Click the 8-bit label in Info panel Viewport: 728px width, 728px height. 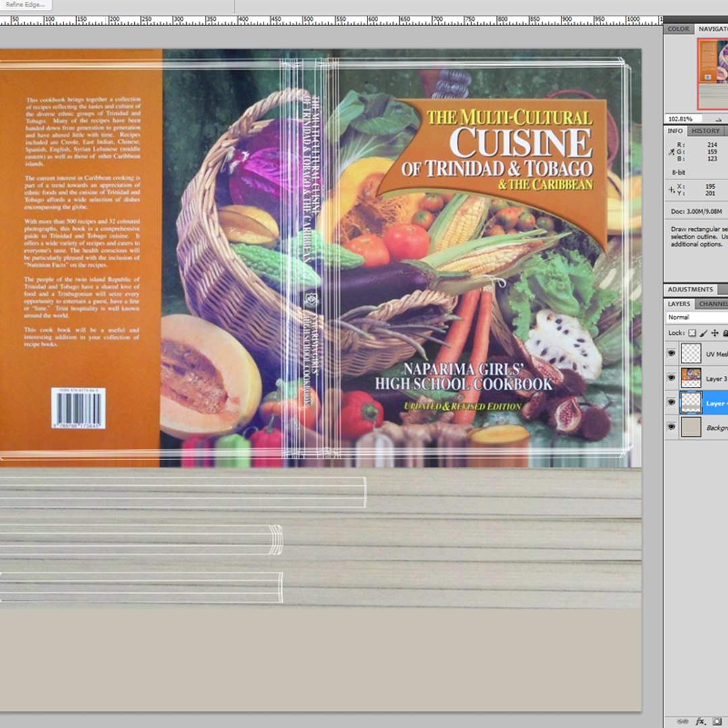678,173
